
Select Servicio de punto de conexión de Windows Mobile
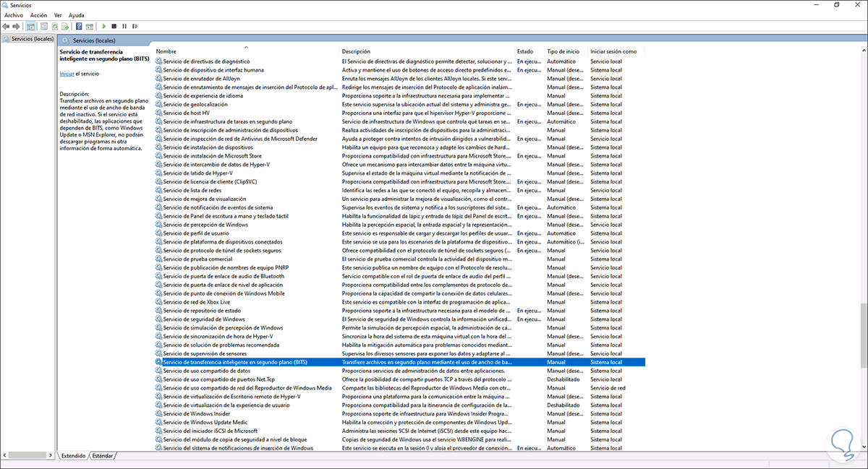[399, 293]
